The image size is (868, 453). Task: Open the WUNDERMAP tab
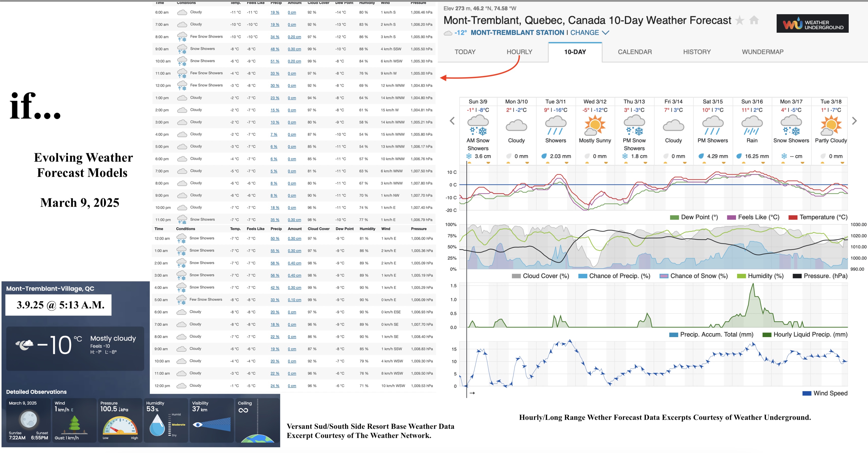(x=762, y=52)
